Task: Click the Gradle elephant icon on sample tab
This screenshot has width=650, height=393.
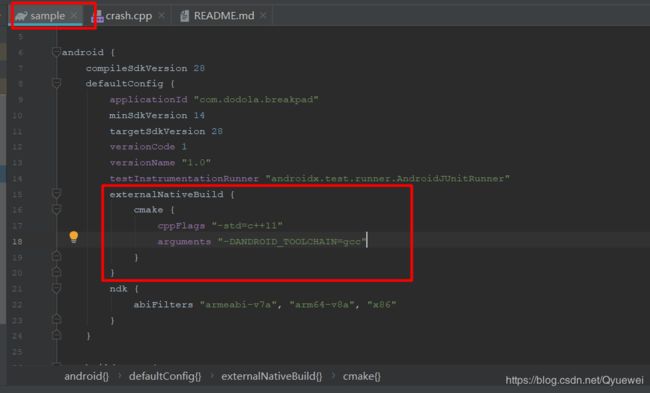Action: (x=21, y=16)
